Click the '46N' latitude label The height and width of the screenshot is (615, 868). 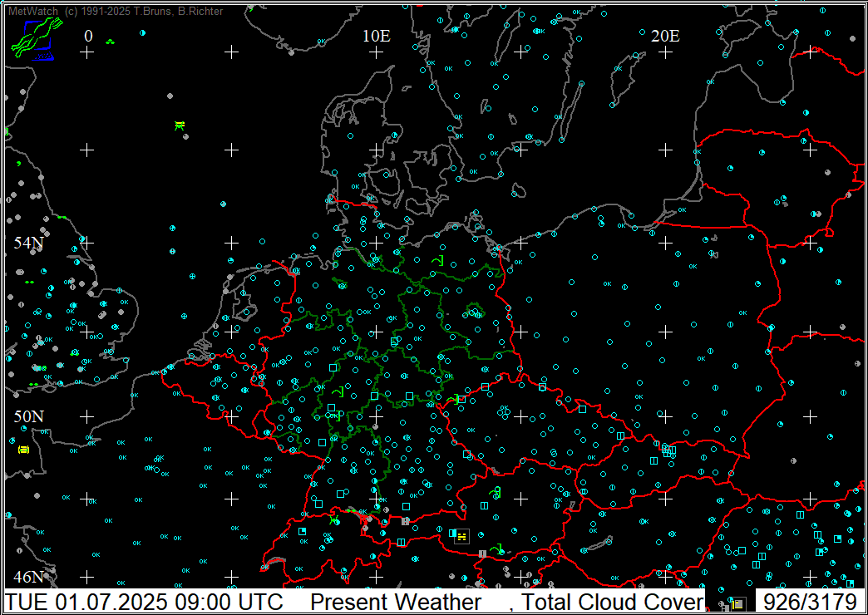coord(29,577)
